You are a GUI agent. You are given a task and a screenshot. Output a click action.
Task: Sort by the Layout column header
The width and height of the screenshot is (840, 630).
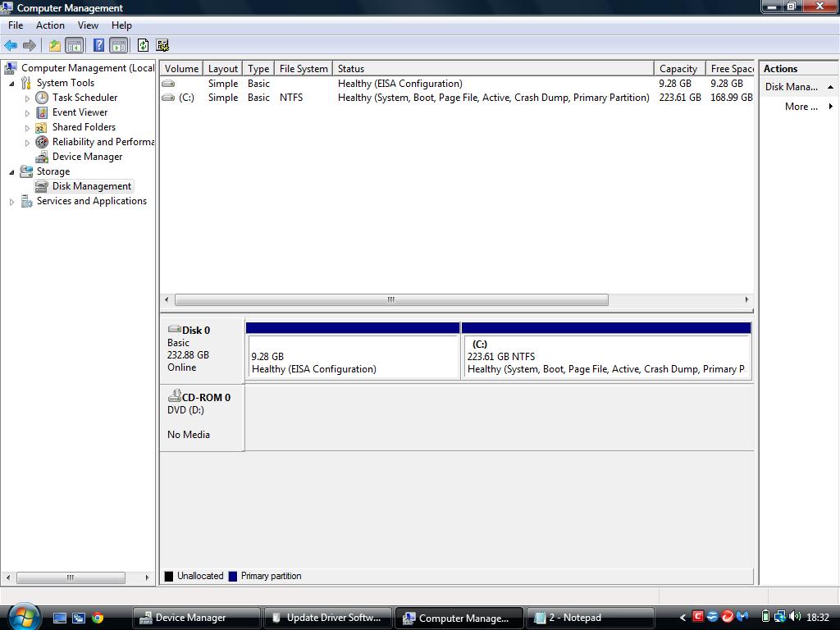pyautogui.click(x=223, y=69)
